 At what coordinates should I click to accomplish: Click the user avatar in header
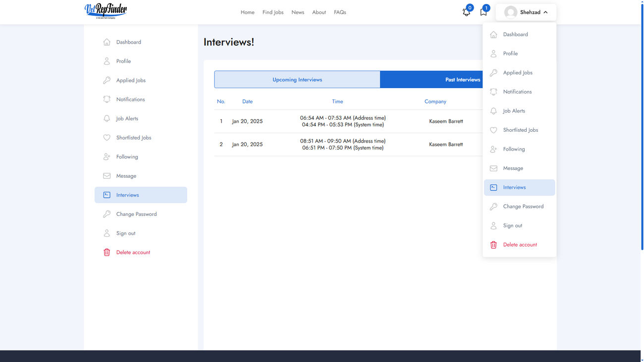tap(510, 12)
